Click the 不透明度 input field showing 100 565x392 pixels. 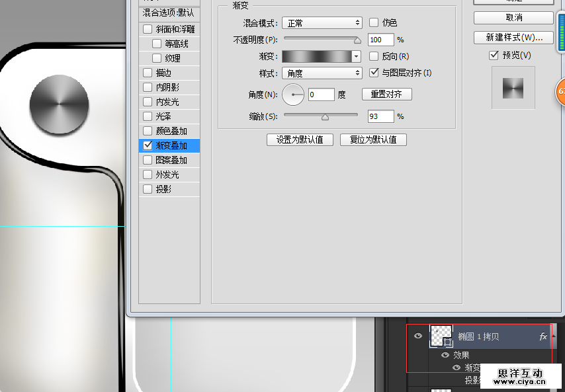pyautogui.click(x=380, y=40)
